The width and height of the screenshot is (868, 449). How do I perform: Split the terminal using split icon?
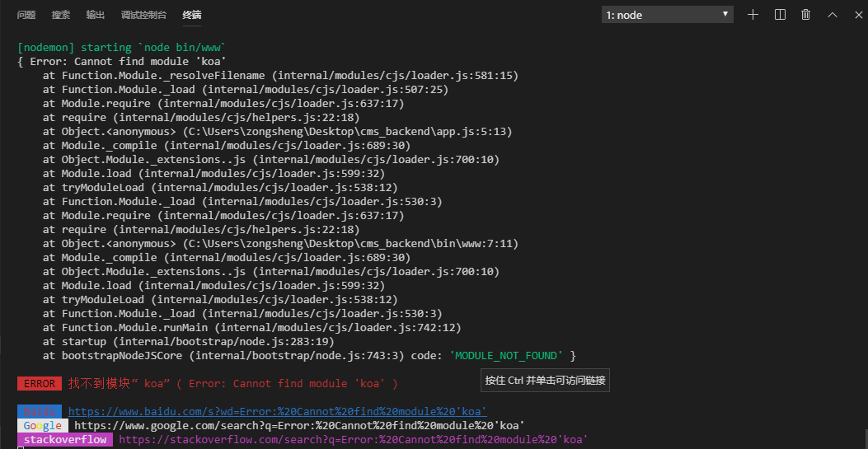coord(780,15)
